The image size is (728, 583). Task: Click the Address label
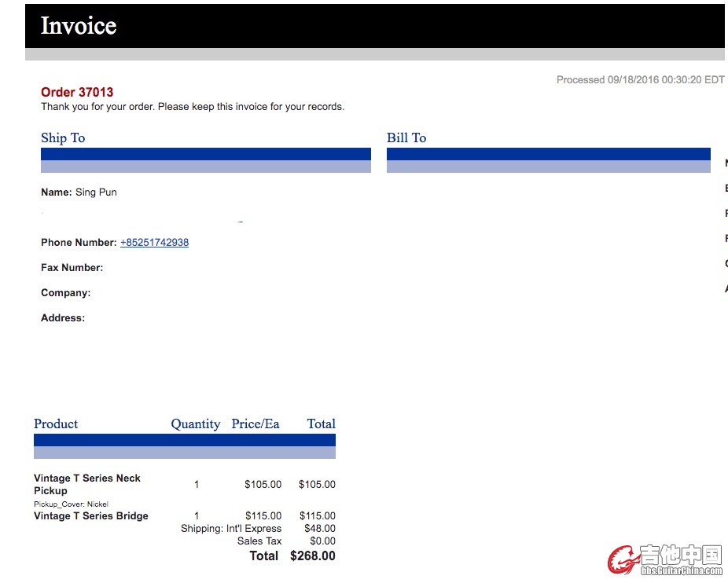coord(63,318)
